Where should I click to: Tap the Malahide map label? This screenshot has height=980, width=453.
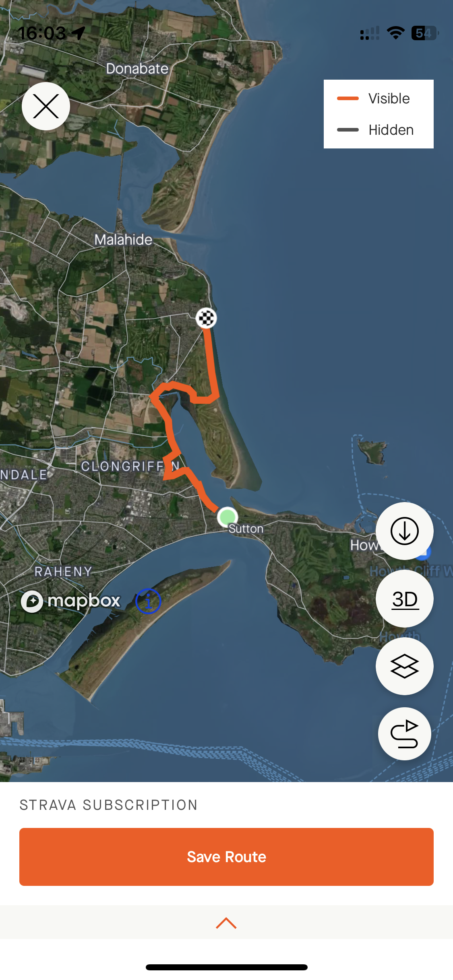123,240
